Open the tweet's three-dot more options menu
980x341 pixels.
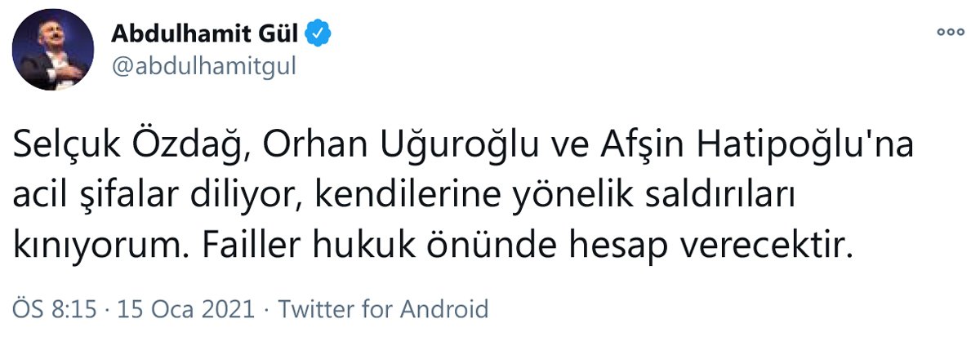951,34
